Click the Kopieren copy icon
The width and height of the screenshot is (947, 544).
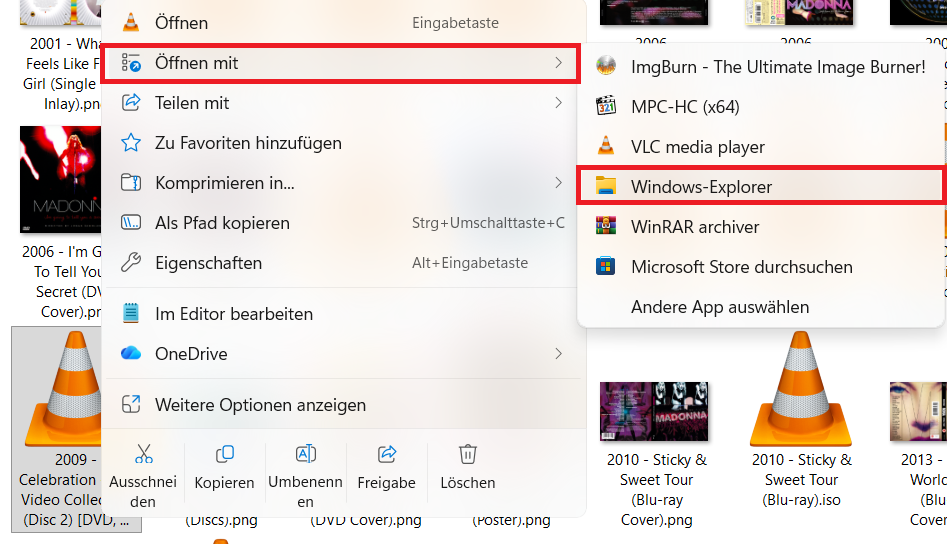click(225, 454)
